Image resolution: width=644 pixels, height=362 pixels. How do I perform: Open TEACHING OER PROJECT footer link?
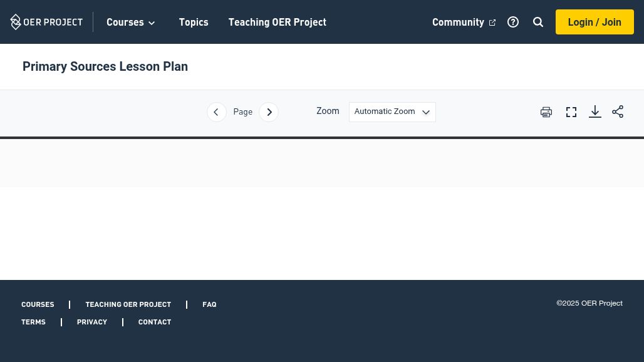[x=128, y=304]
